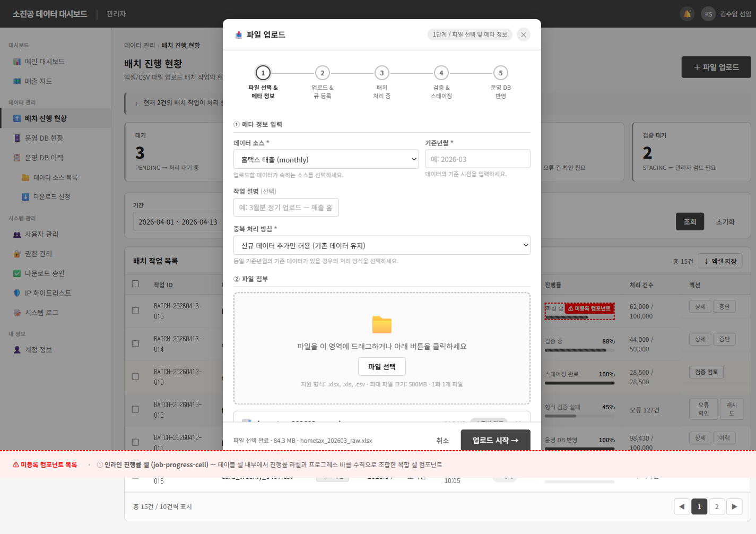Click the 형식 검증 실패 45% progress bar
756x534 pixels.
click(580, 416)
